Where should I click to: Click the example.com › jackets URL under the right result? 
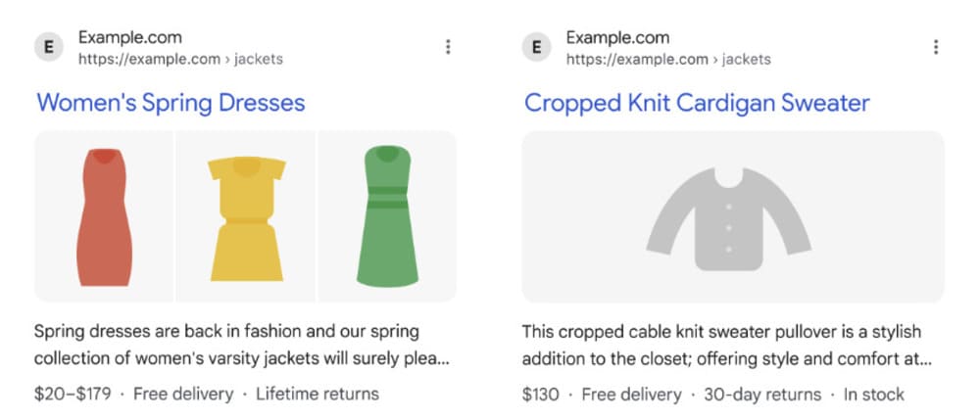pyautogui.click(x=668, y=59)
